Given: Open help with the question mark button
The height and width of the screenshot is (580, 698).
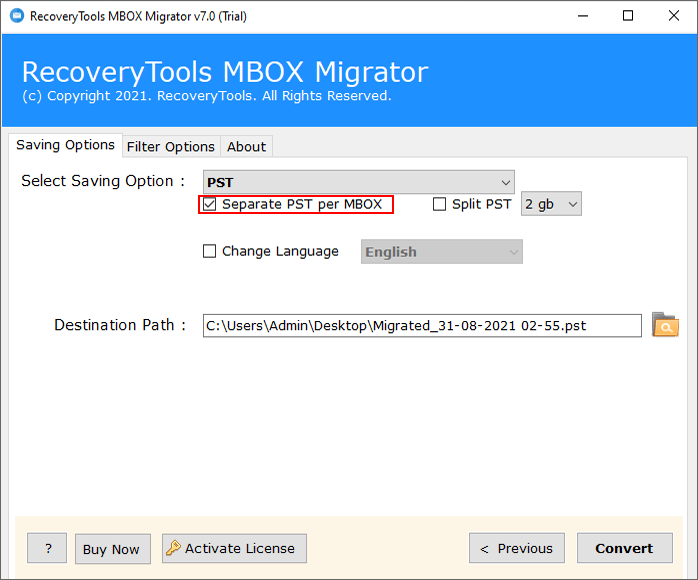Looking at the screenshot, I should point(47,548).
